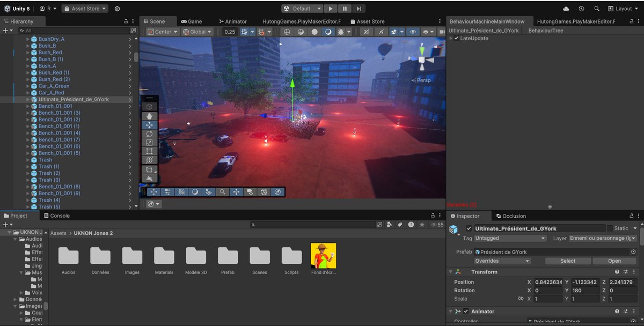Open the Scripts folder

291,260
